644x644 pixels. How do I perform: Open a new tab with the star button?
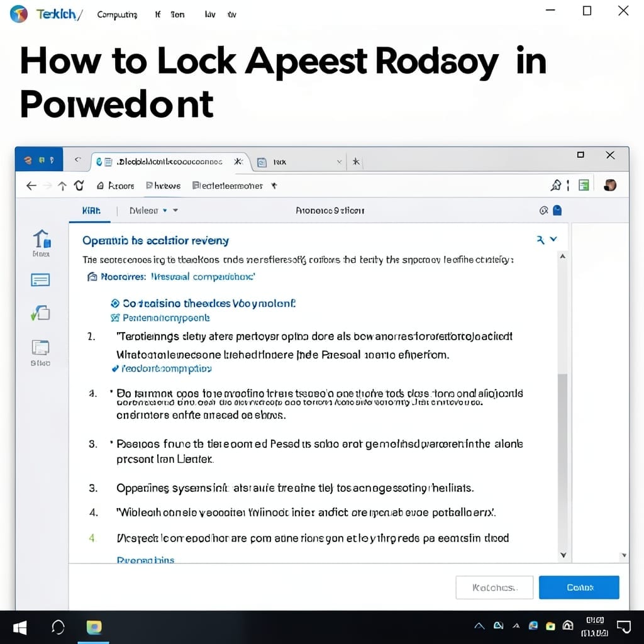[x=356, y=162]
